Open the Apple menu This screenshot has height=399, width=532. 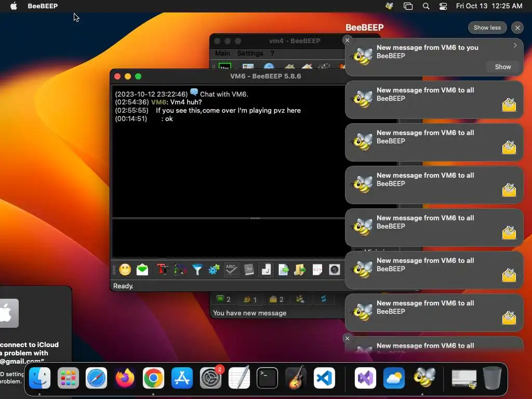[x=14, y=6]
